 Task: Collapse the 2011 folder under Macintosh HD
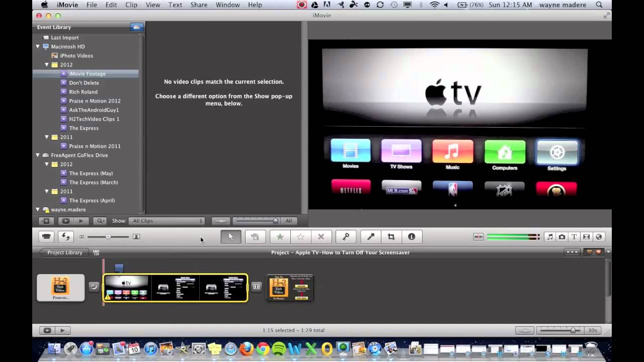(47, 137)
